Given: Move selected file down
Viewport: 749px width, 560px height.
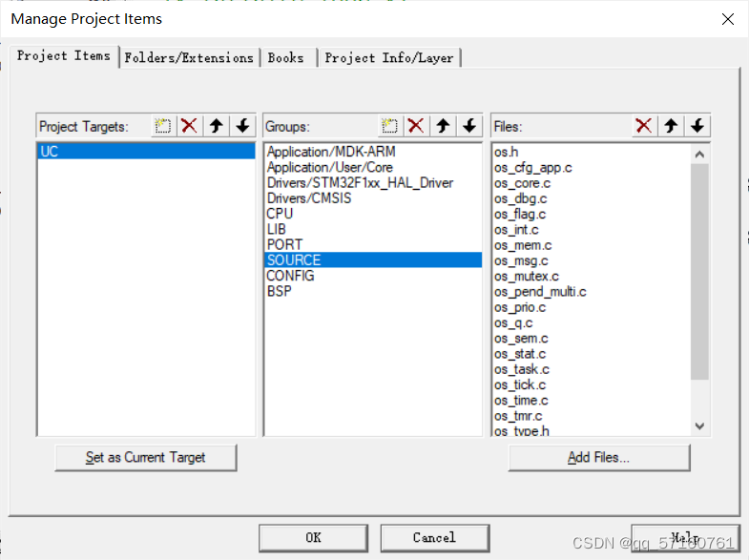Looking at the screenshot, I should pos(697,126).
